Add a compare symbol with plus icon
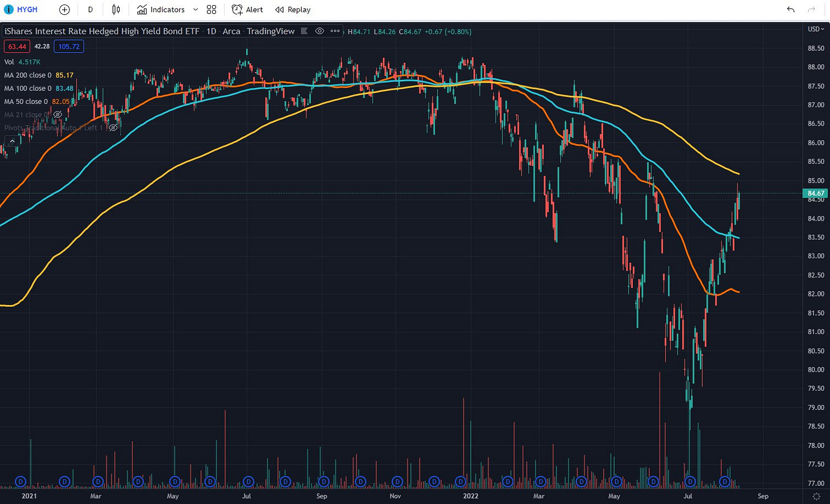The height and width of the screenshot is (504, 830). pos(64,10)
